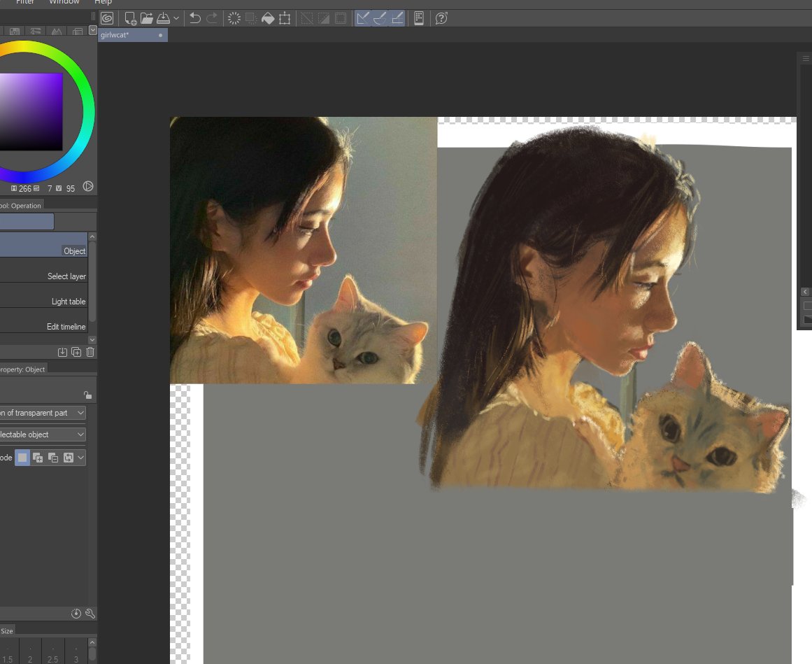This screenshot has width=812, height=664.
Task: Click sub tool list scroll down arrow
Action: 92,340
